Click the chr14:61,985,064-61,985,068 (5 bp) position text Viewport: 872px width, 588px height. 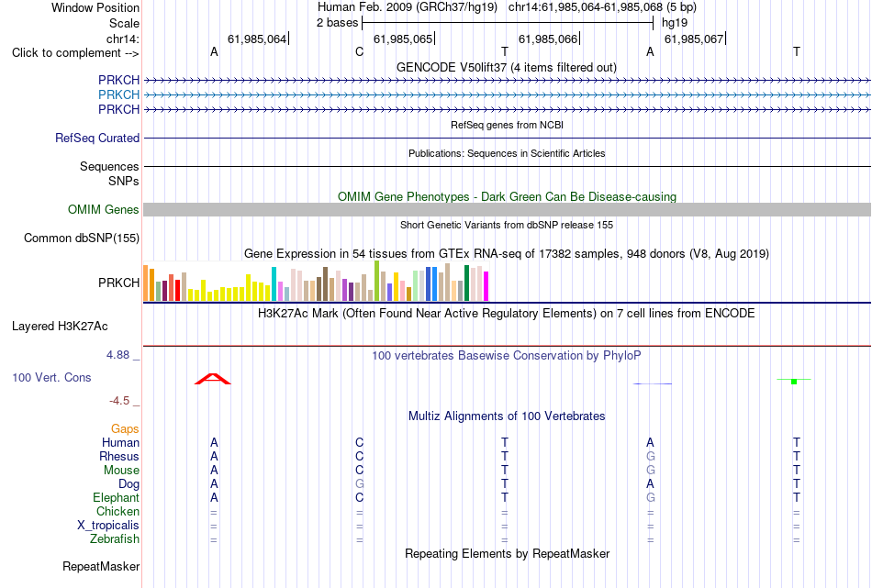pyautogui.click(x=602, y=7)
